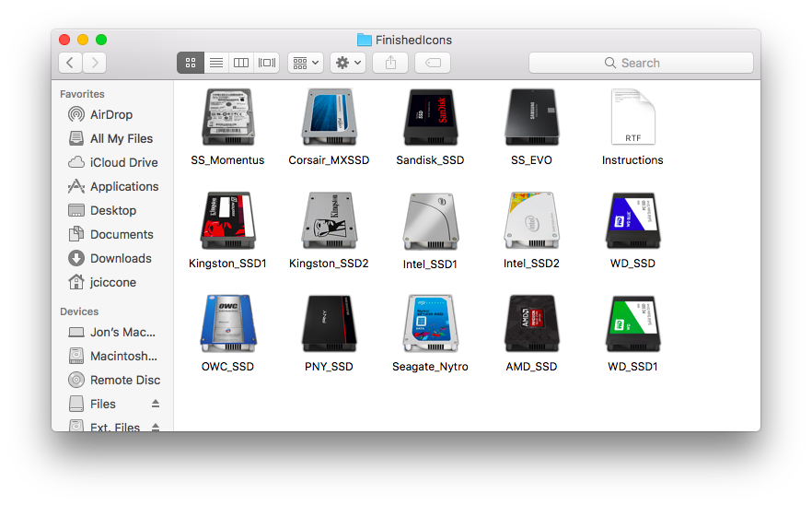Select the SS_Momentus drive icon

pos(228,117)
